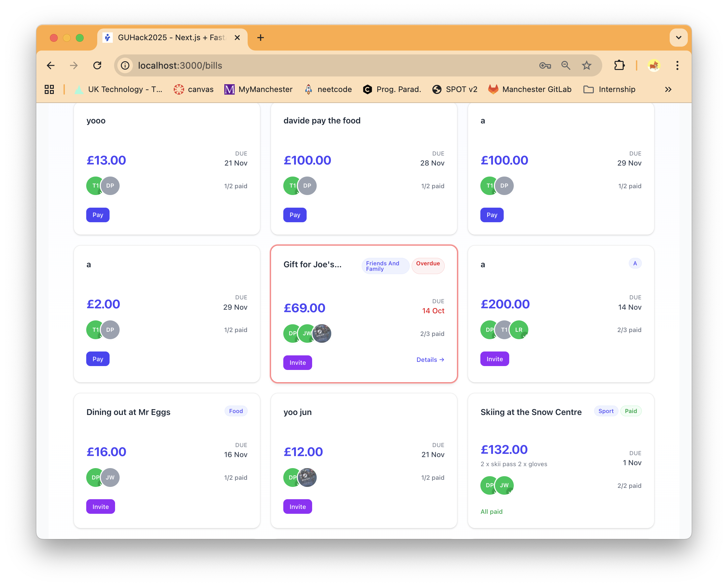The width and height of the screenshot is (728, 587).
Task: Open the tab search dropdown arrow
Action: click(678, 38)
